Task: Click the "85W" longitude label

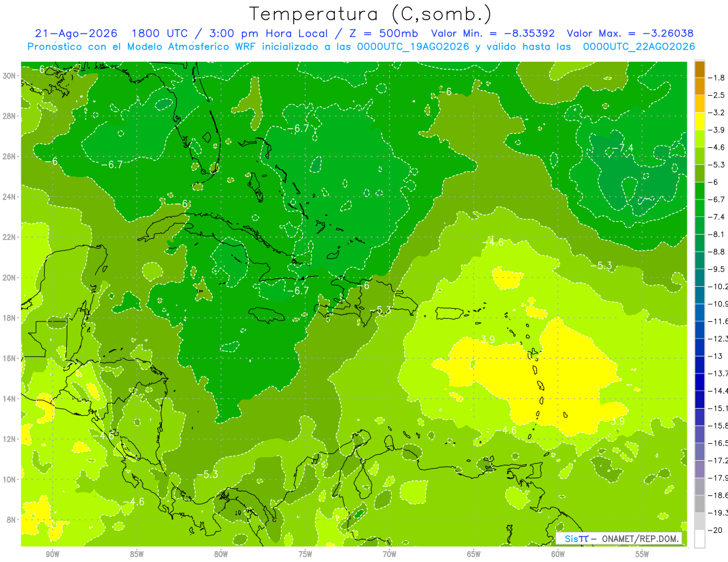Action: (x=137, y=554)
